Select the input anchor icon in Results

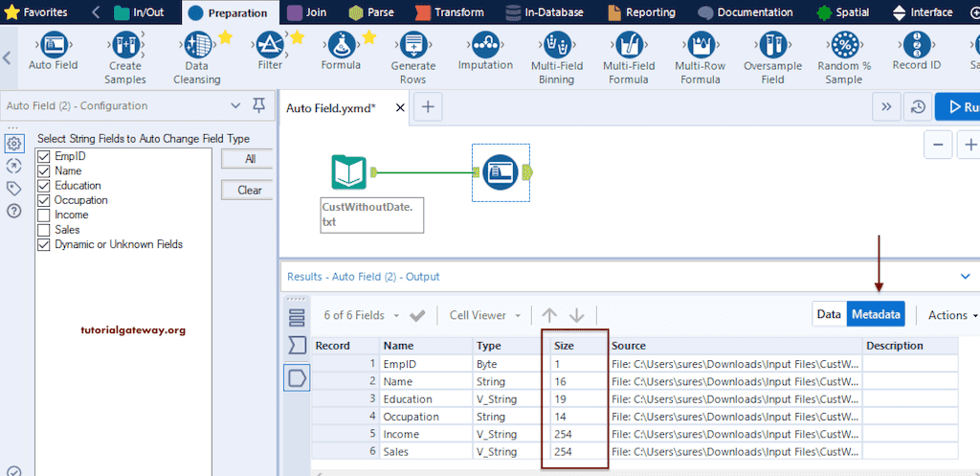297,345
